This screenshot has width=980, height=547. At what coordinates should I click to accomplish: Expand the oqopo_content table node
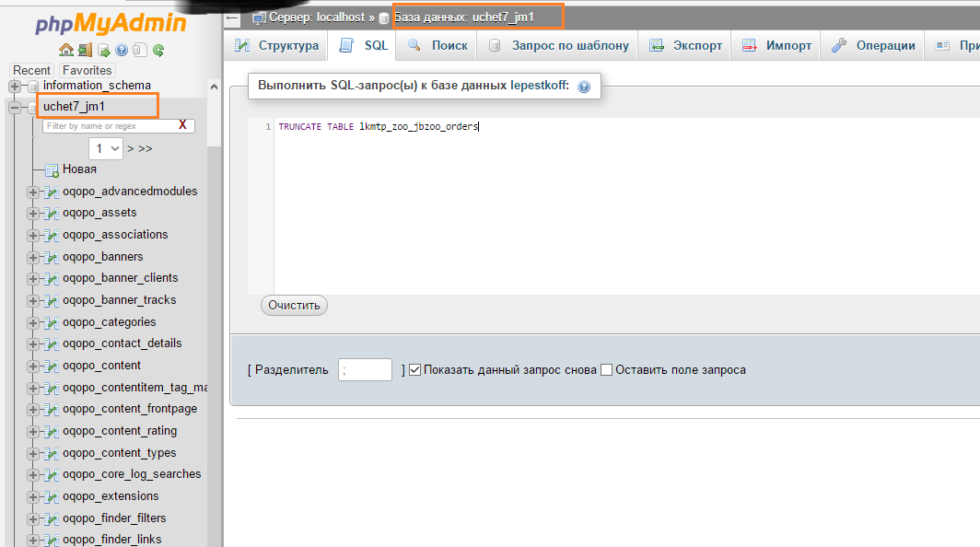(34, 366)
